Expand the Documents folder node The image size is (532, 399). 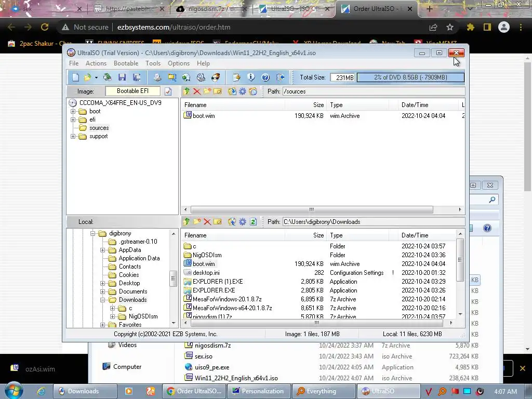coord(103,291)
